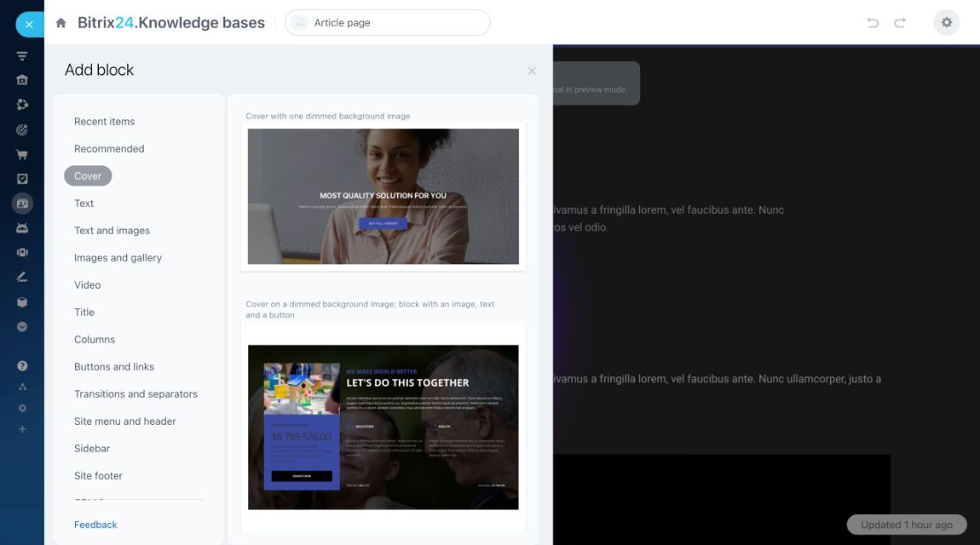Select the Recommended category
The height and width of the screenshot is (545, 980).
[x=109, y=148]
